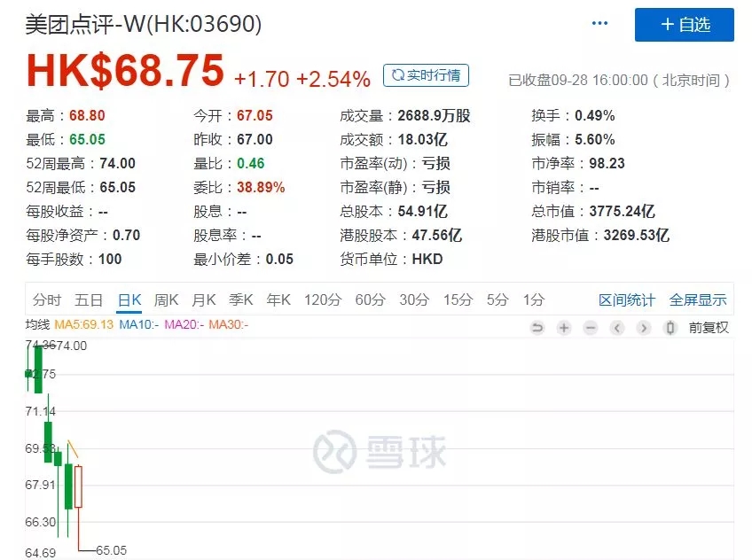Click the 最小价差 value 0.05

(279, 259)
